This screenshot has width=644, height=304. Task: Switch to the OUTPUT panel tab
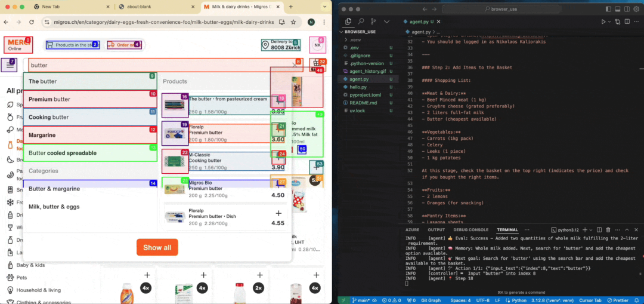click(436, 229)
